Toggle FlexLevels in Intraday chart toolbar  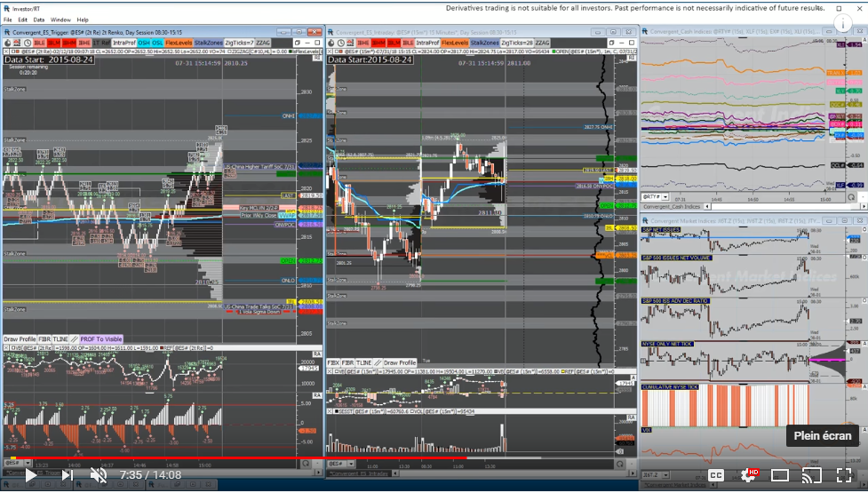tap(455, 43)
